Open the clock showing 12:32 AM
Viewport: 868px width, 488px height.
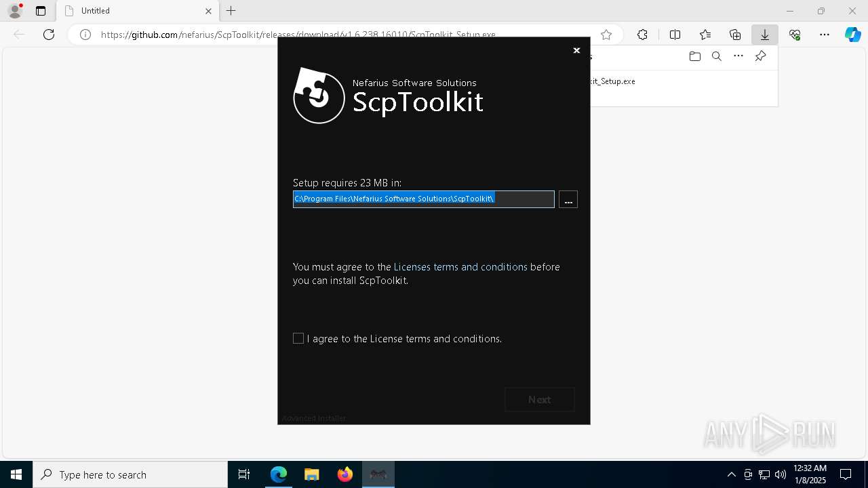point(810,474)
